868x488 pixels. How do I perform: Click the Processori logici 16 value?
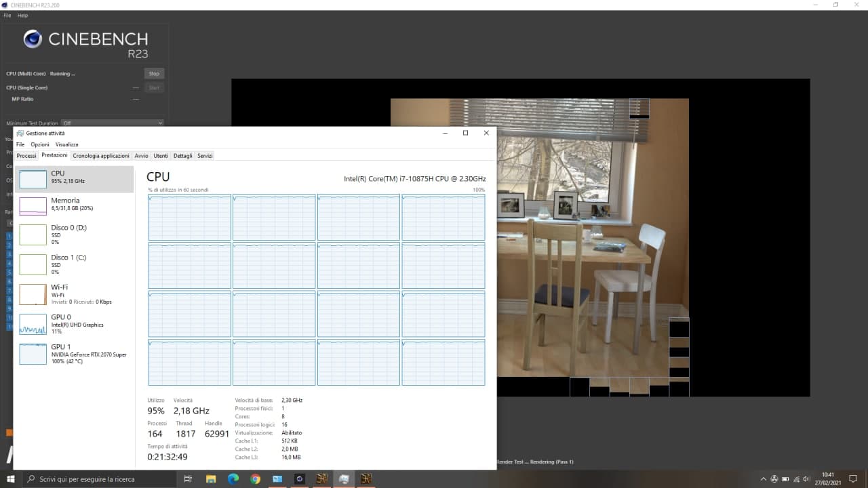(284, 424)
